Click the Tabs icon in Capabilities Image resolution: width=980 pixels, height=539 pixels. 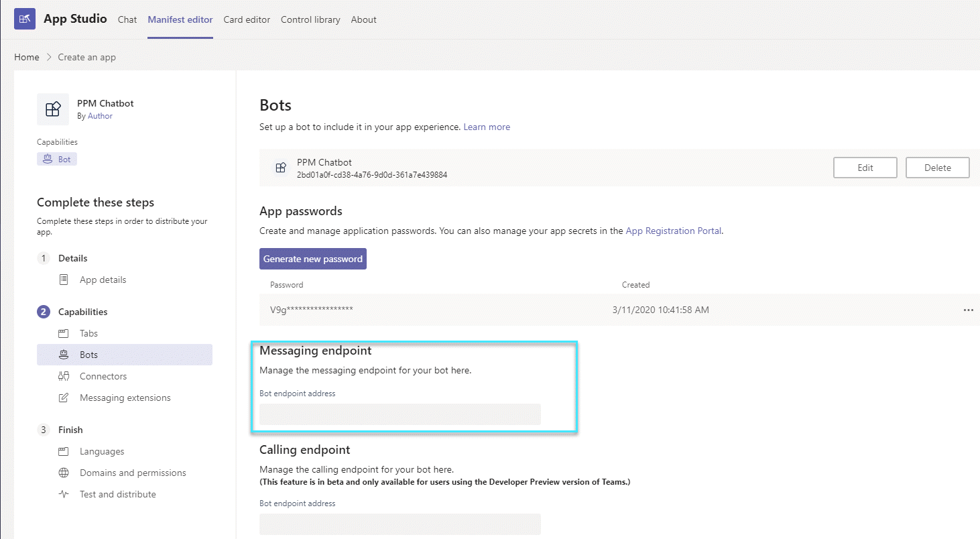coord(64,333)
